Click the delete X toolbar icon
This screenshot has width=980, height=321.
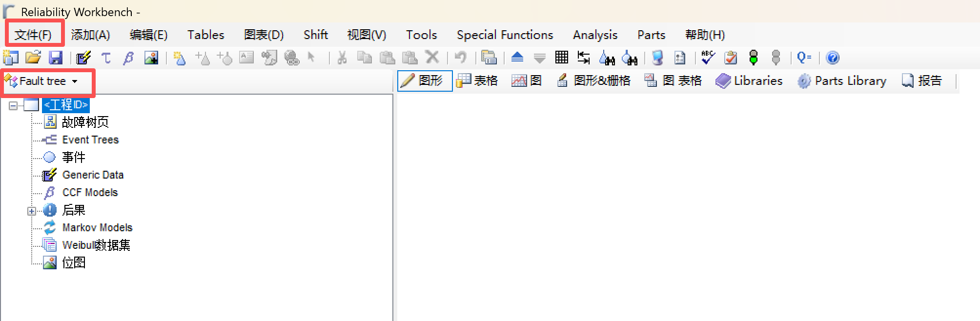[432, 57]
